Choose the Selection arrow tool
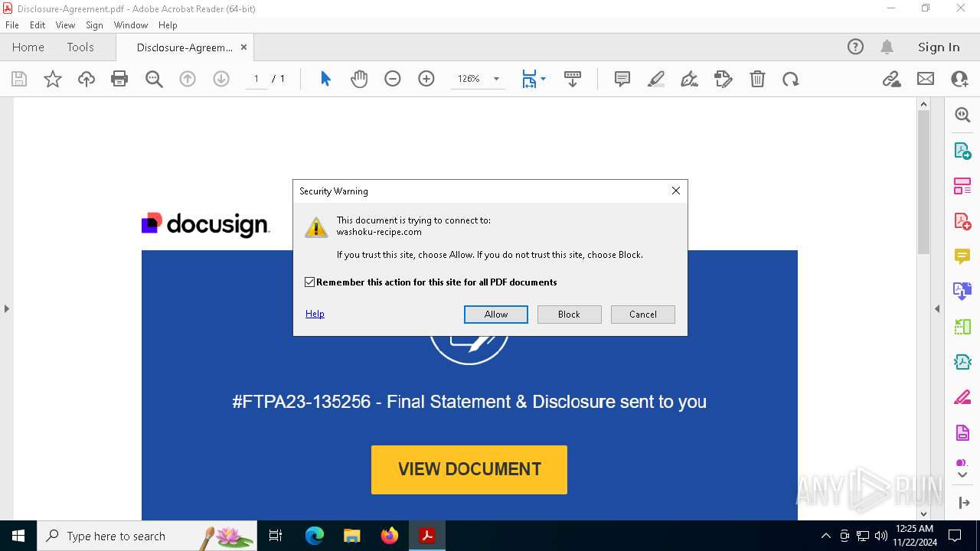980x551 pixels. 325,79
